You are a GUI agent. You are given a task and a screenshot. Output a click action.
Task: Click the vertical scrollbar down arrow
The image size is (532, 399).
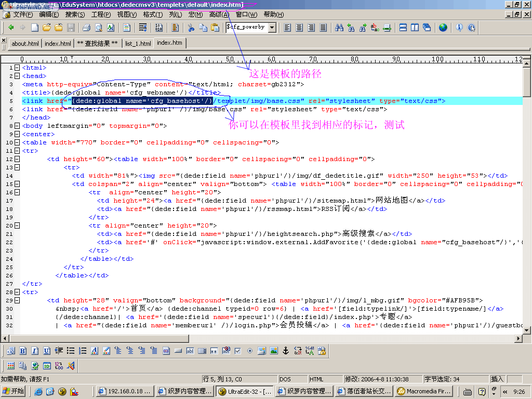click(526, 330)
